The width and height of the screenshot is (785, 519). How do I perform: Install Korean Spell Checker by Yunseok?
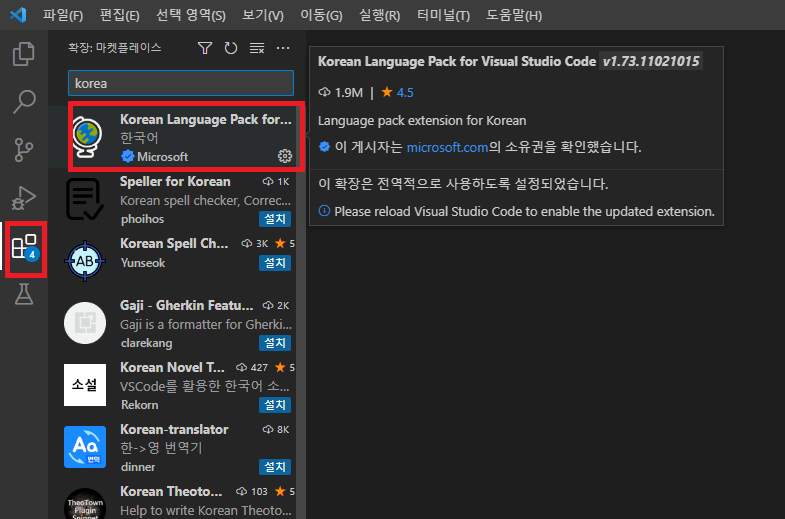[x=275, y=263]
